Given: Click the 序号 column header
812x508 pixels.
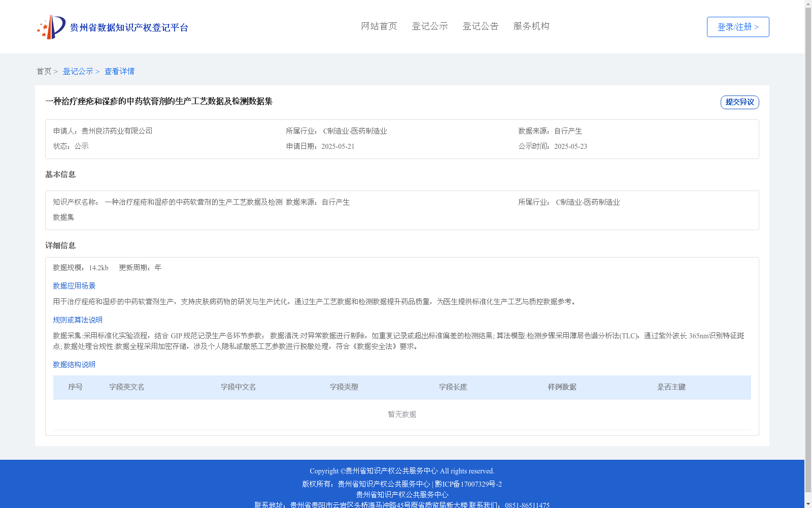Looking at the screenshot, I should 76,387.
